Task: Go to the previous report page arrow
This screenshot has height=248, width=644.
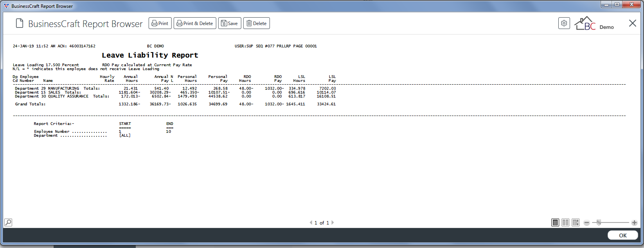Action: tap(311, 223)
